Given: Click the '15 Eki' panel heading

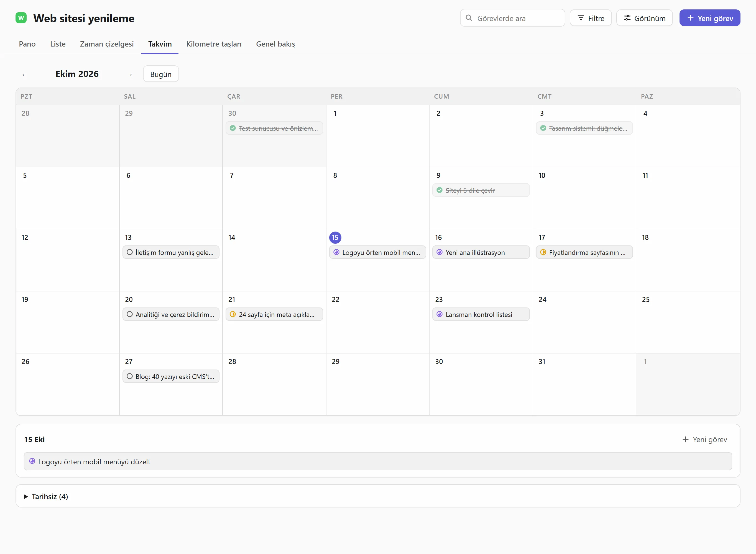Looking at the screenshot, I should pyautogui.click(x=34, y=439).
